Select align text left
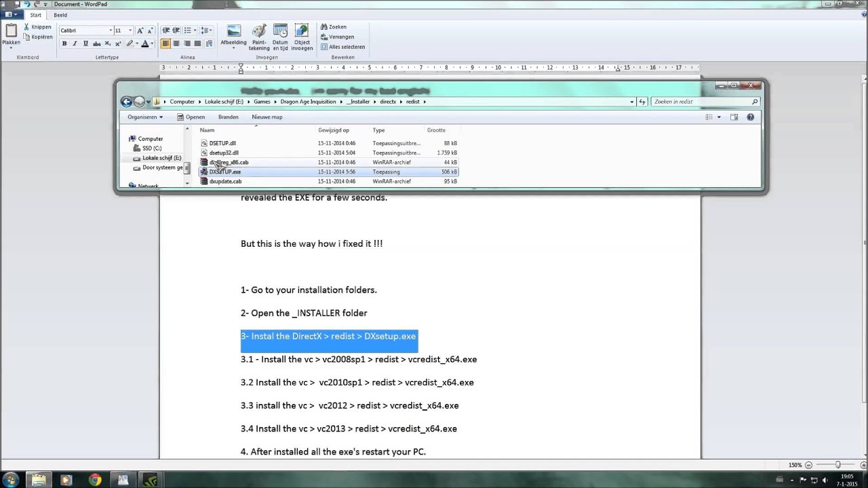Viewport: 868px width, 488px height. tap(165, 43)
